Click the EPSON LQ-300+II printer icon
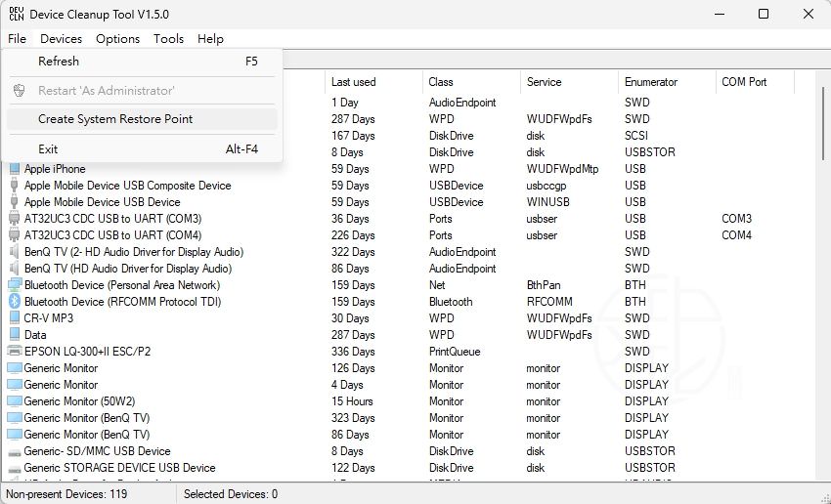 click(14, 352)
